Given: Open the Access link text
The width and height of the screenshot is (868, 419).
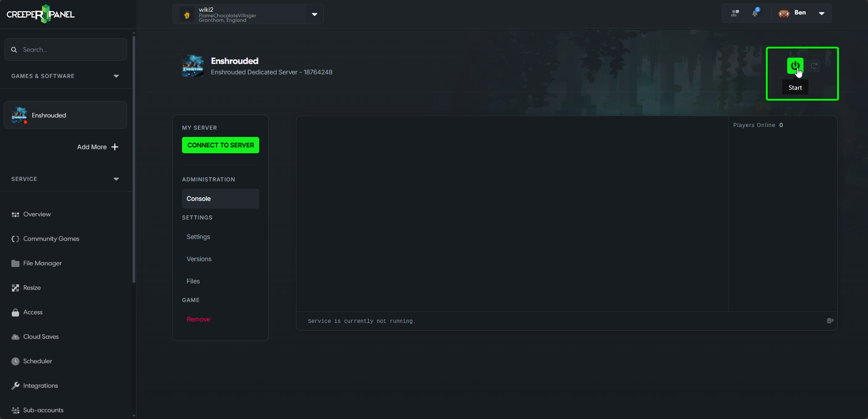Looking at the screenshot, I should [33, 312].
